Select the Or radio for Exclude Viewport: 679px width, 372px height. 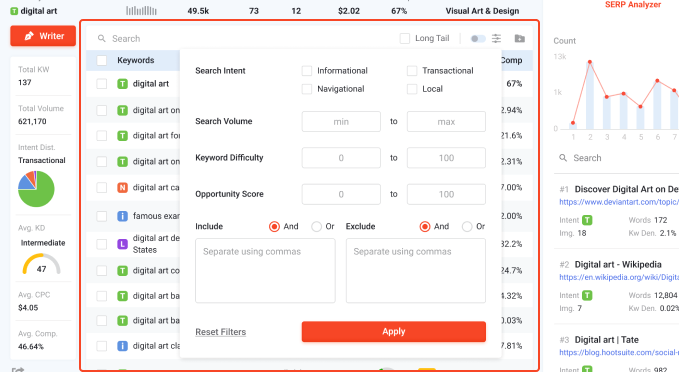click(x=467, y=226)
